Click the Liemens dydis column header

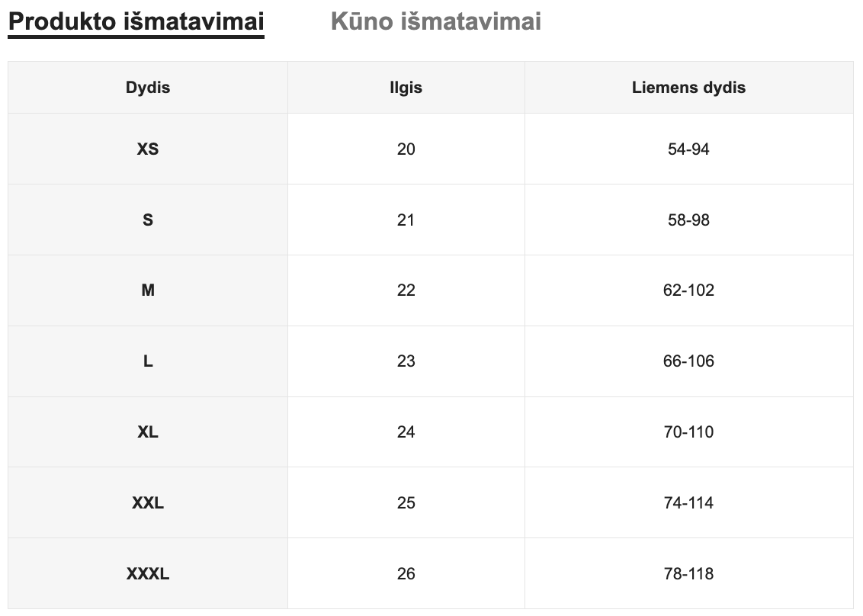click(688, 88)
